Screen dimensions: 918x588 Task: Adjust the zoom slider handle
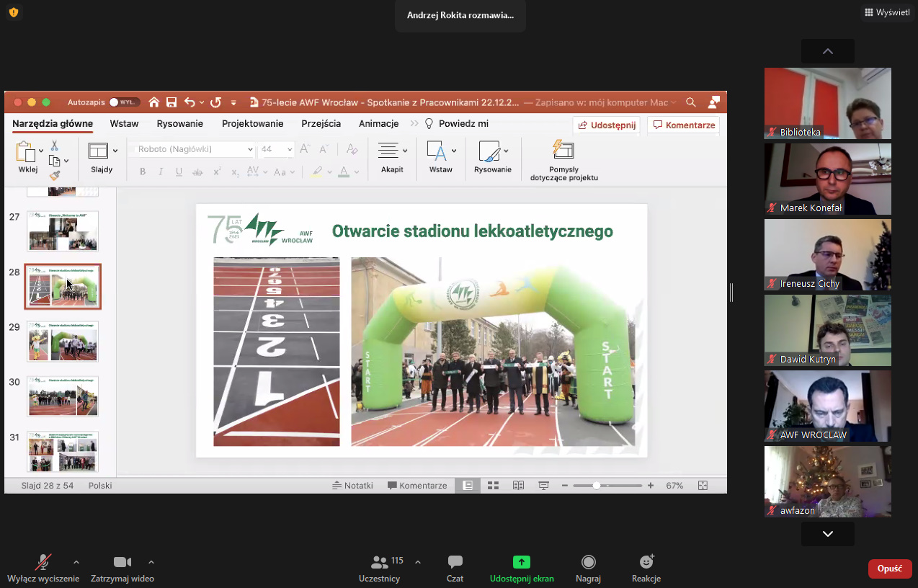pyautogui.click(x=597, y=486)
